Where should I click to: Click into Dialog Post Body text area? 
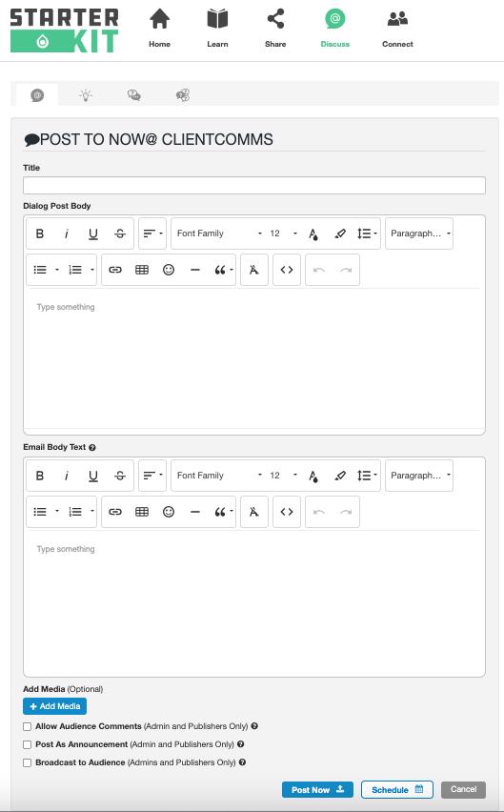point(254,358)
